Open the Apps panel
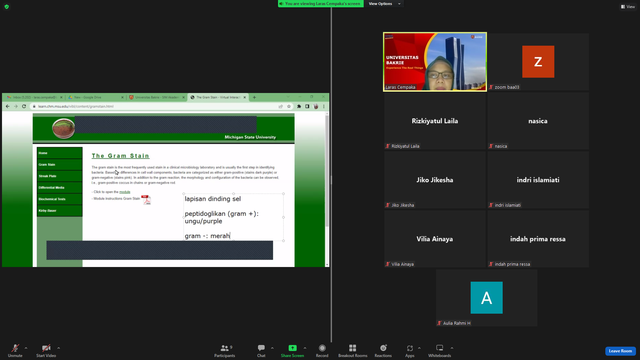Image resolution: width=640 pixels, height=360 pixels. click(409, 350)
